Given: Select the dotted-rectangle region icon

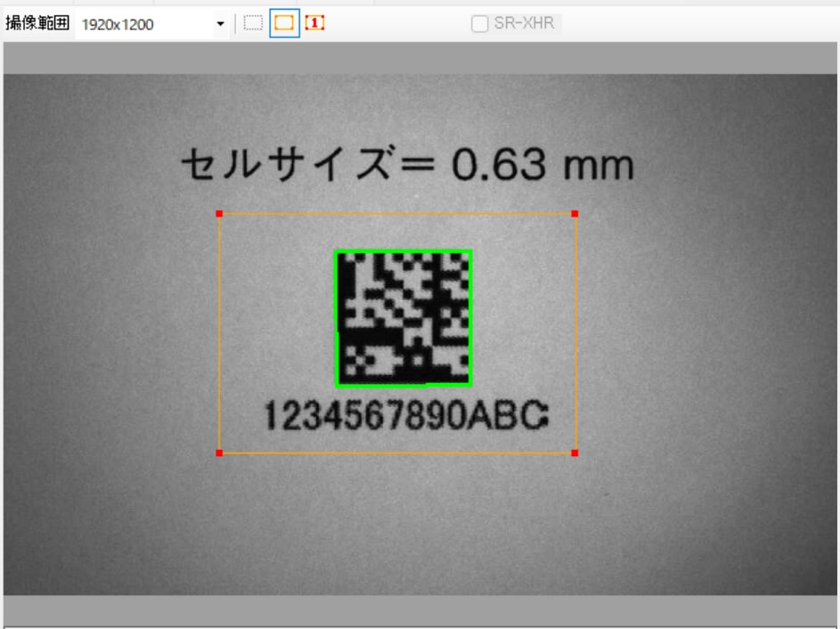Looking at the screenshot, I should pos(253,23).
